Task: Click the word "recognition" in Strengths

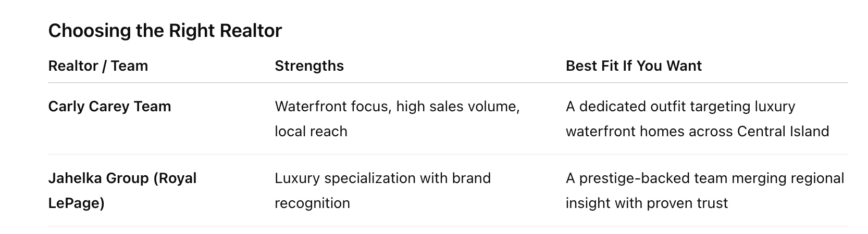Action: [x=312, y=203]
